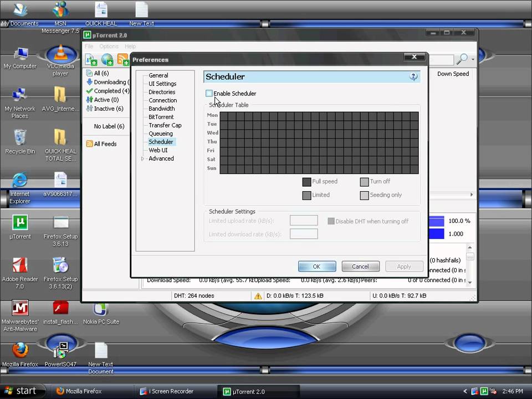Viewport: 532px width, 399px height.
Task: Click the Limited download rate field
Action: pyautogui.click(x=304, y=234)
